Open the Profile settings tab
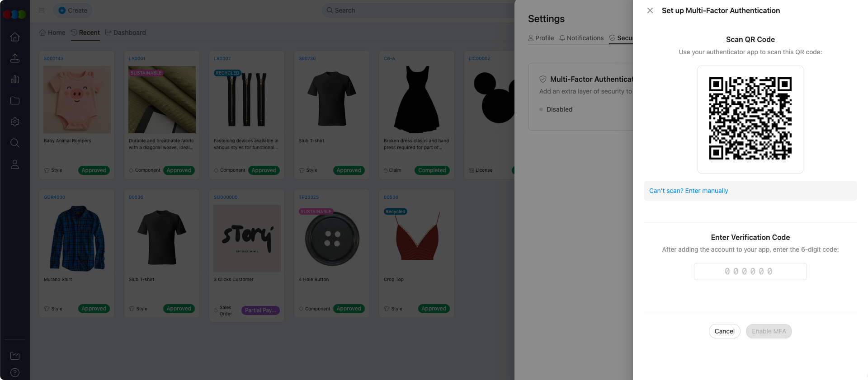This screenshot has width=868, height=380. tap(541, 38)
